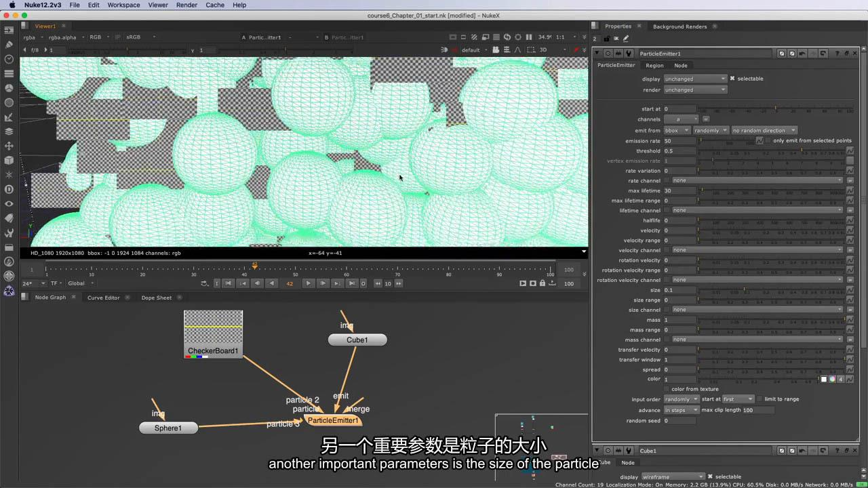Image resolution: width=868 pixels, height=488 pixels.
Task: Open the Render menu in menu bar
Action: 186,5
